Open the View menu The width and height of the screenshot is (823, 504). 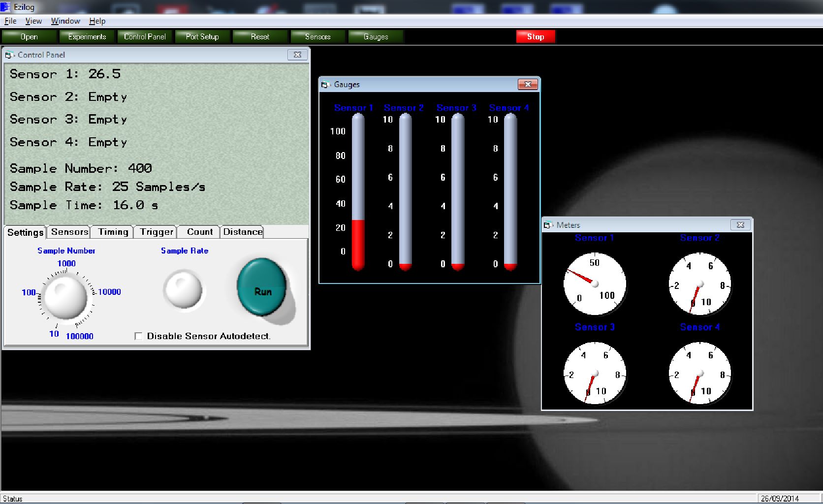tap(33, 21)
